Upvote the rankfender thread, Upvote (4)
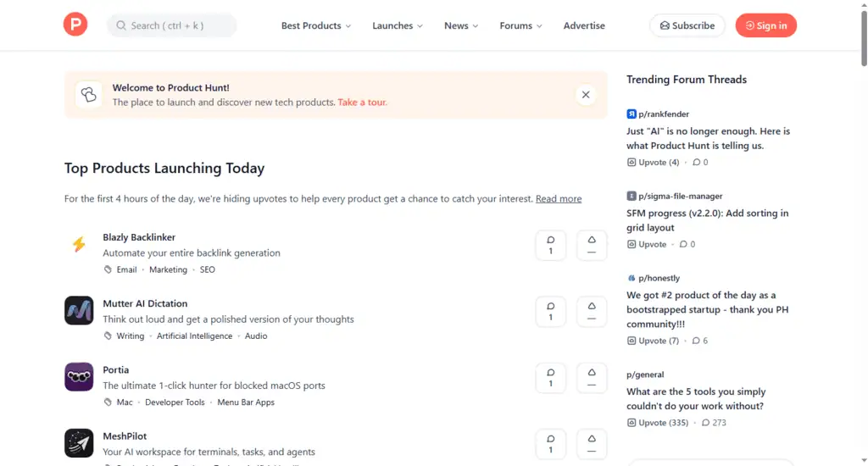 [x=654, y=162]
